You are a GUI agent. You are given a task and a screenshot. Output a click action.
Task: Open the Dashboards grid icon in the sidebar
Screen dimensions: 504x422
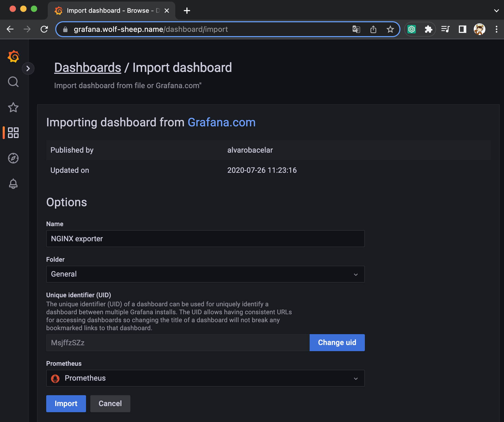[13, 133]
